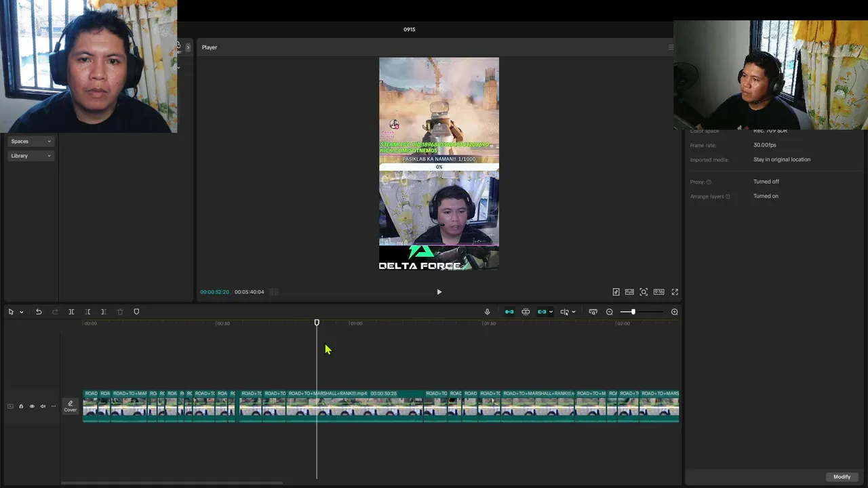Toggle clip linkage button
Screen dimensions: 868x488
coord(541,312)
